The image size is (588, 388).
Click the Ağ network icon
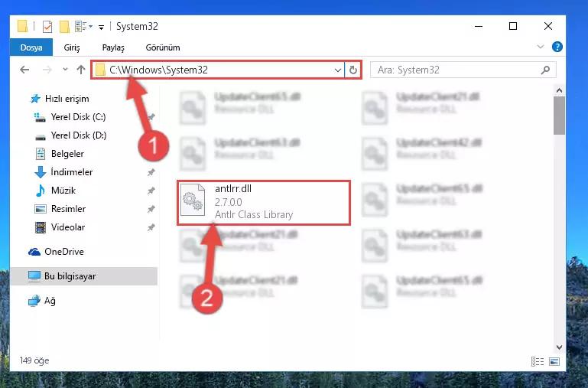tap(34, 301)
